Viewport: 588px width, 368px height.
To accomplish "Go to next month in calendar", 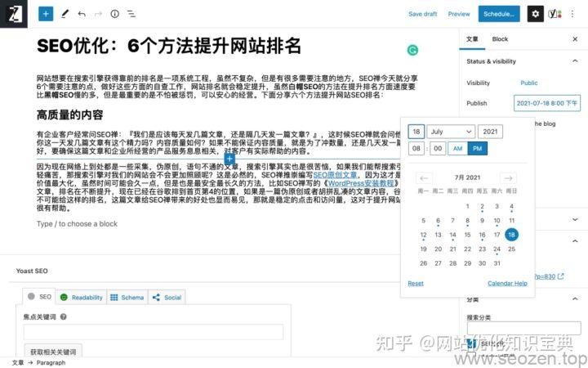I will click(508, 177).
